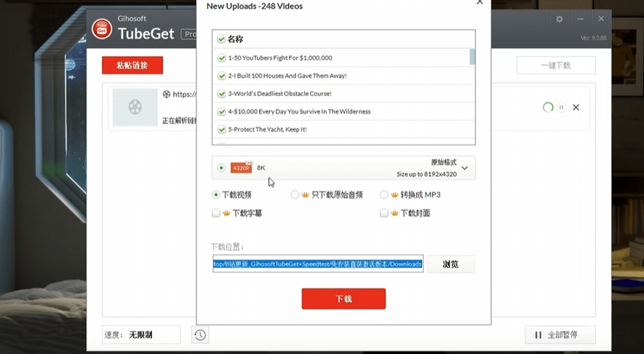
Task: Open the 速度 无限制 speed dropdown
Action: tap(153, 335)
